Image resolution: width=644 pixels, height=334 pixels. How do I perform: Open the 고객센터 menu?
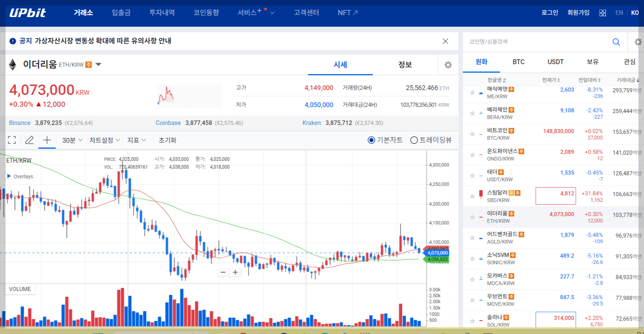click(x=306, y=13)
